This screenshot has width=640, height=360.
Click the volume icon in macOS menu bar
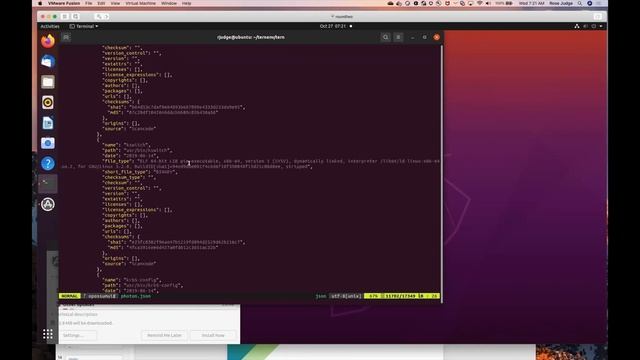(x=489, y=3)
